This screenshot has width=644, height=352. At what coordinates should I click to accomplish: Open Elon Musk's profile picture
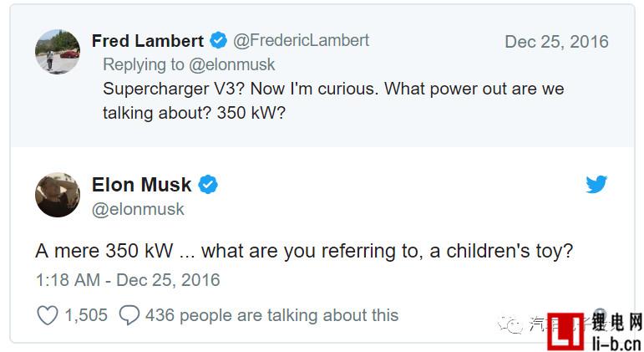(x=58, y=195)
